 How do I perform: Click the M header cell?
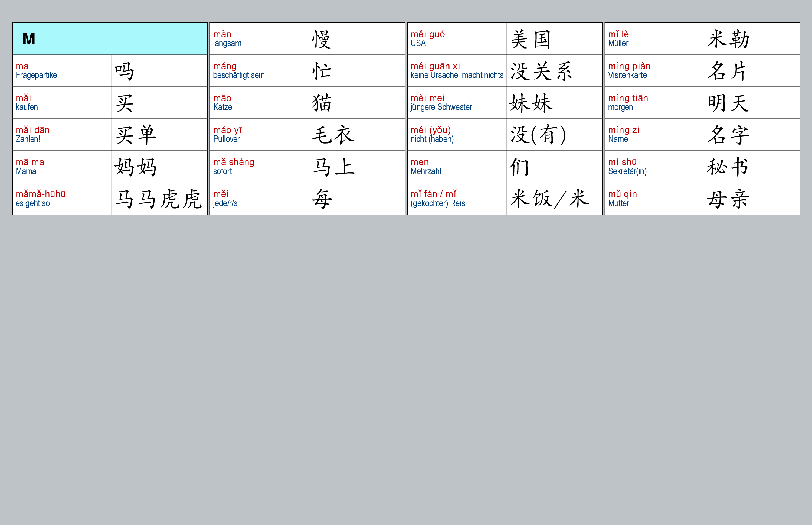[110, 39]
